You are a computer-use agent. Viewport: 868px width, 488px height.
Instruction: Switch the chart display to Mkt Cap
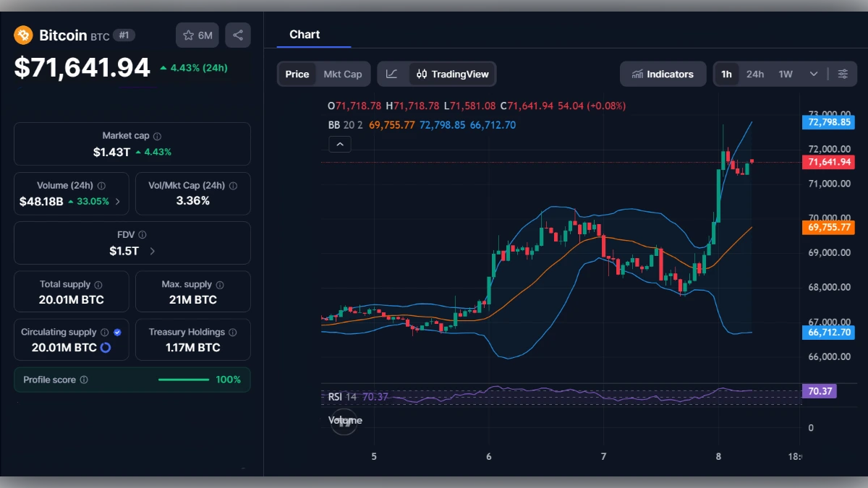(x=343, y=74)
